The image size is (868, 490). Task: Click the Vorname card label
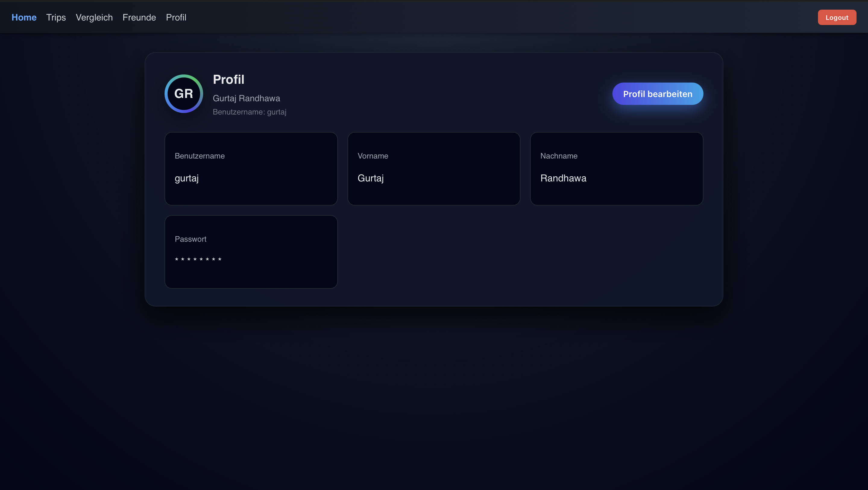point(373,156)
